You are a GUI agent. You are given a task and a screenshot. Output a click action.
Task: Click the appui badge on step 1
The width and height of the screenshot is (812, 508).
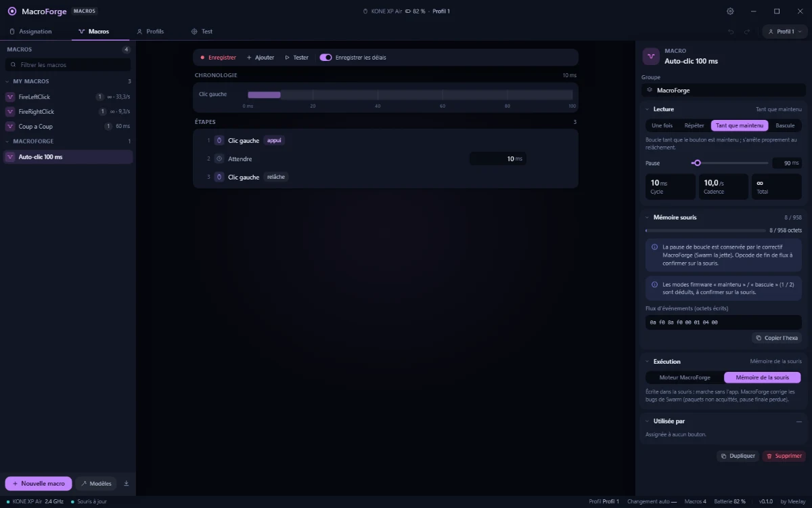[274, 141]
